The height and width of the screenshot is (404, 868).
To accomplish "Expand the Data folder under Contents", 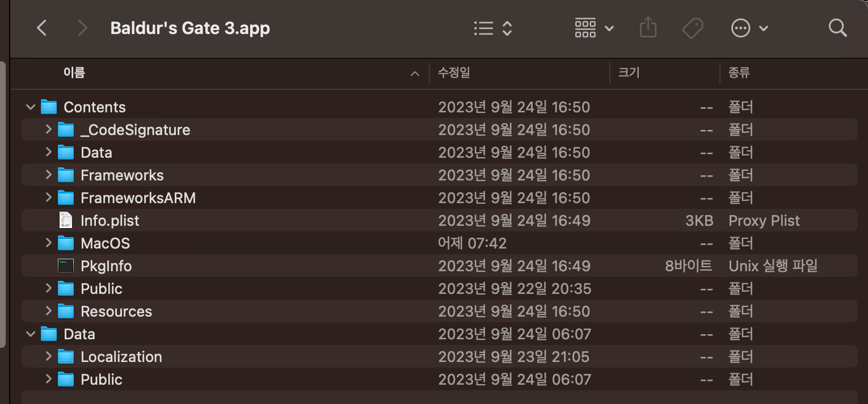I will click(x=48, y=152).
